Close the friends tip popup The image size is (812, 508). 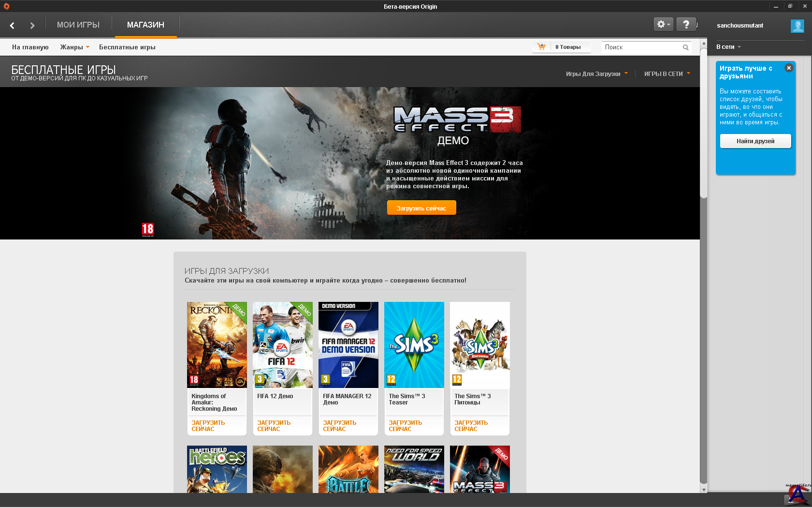pos(789,68)
